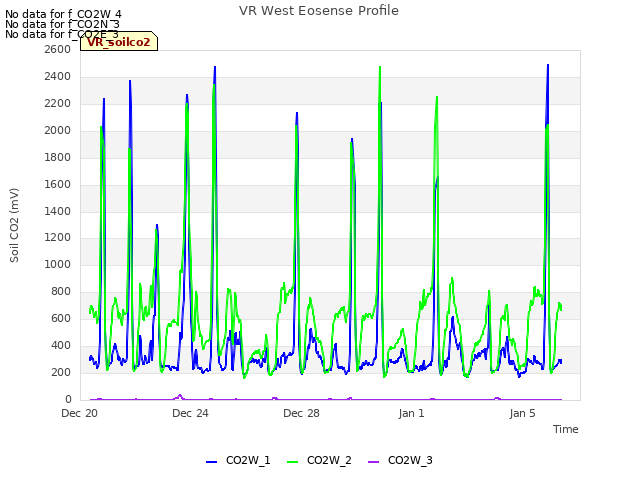Click the Soil CO2 (mV) axis label
Viewport: 640px width, 480px height.
[14, 225]
